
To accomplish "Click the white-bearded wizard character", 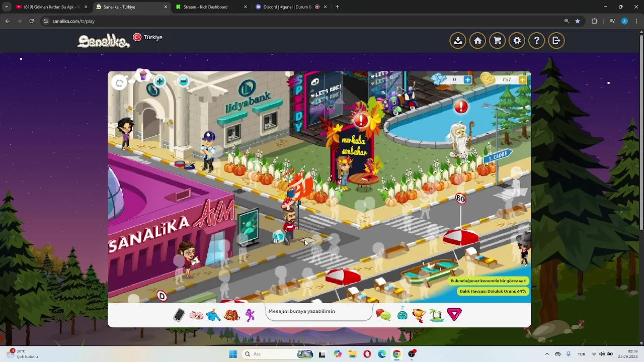I will [460, 138].
